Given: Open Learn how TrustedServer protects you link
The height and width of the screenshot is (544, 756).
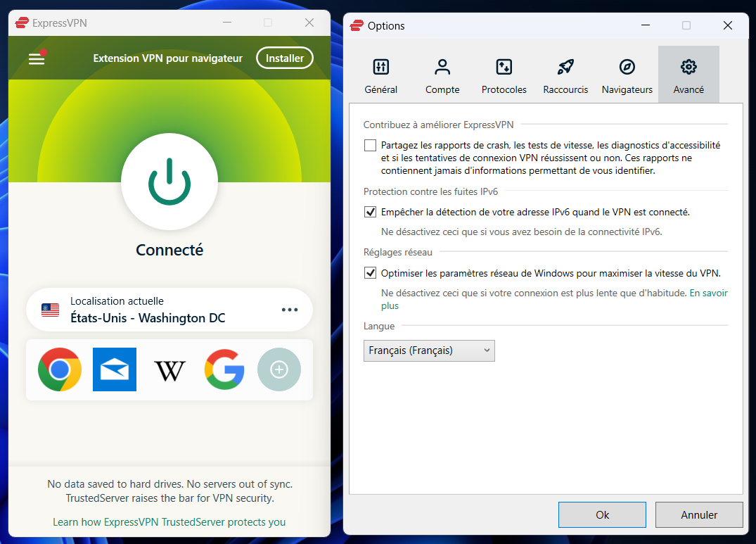Looking at the screenshot, I should point(169,521).
